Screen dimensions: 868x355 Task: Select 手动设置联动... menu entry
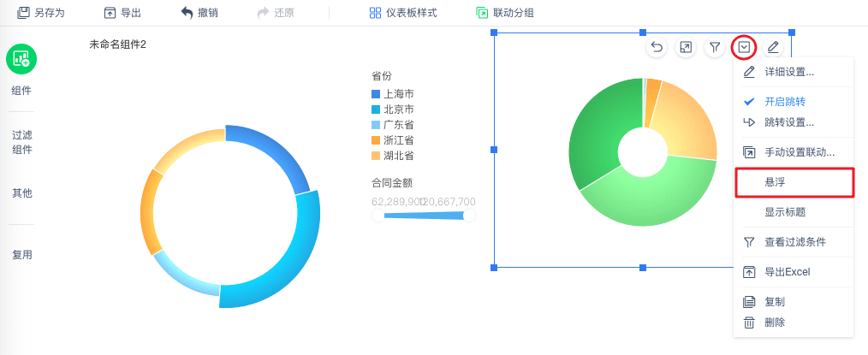tap(793, 152)
